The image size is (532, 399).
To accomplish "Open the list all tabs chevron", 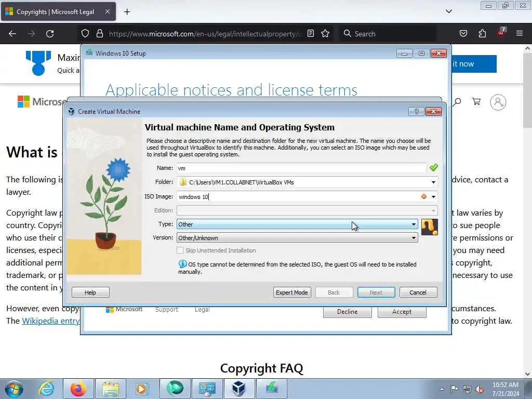I will pyautogui.click(x=448, y=11).
